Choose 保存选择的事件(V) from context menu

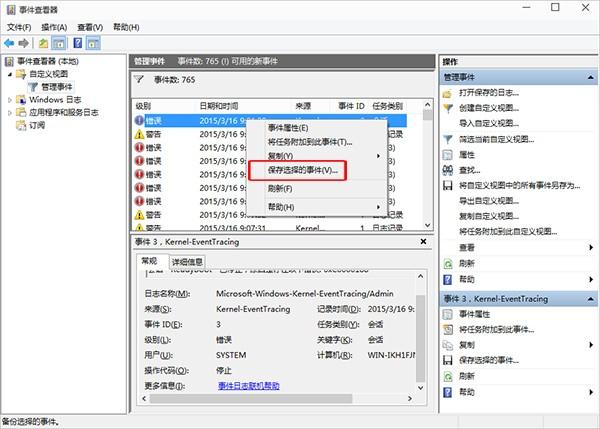pyautogui.click(x=302, y=170)
